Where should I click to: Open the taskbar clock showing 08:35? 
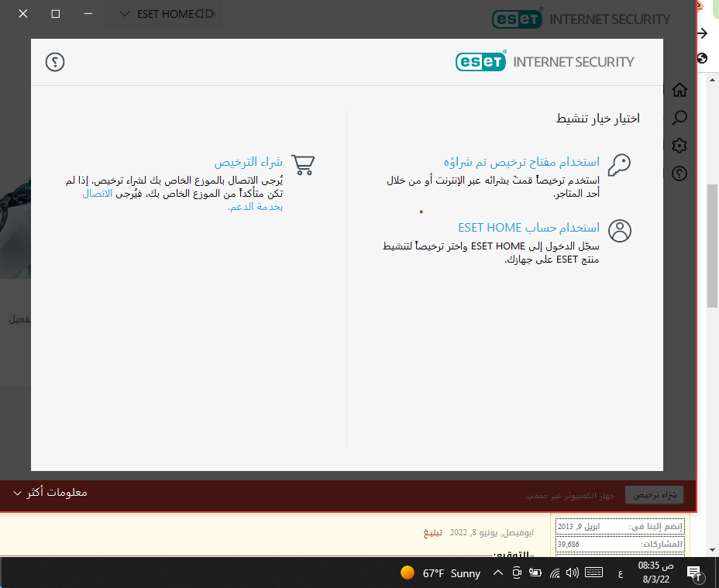pyautogui.click(x=655, y=573)
